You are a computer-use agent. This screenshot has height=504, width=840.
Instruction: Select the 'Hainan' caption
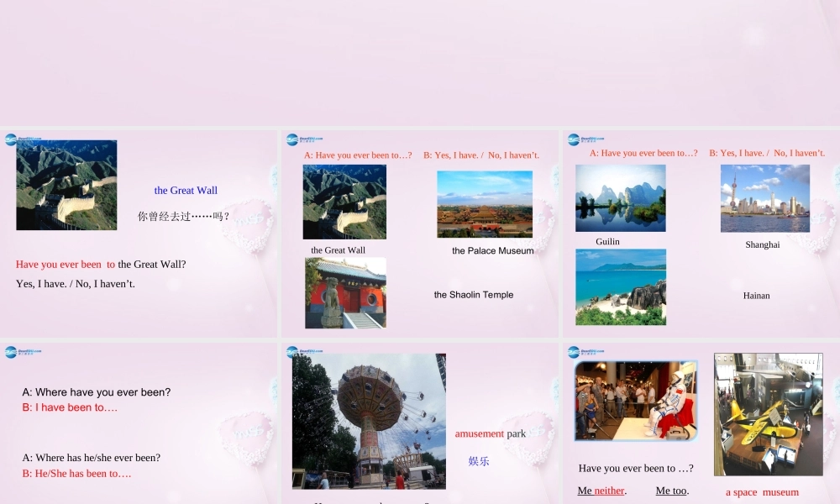click(757, 296)
